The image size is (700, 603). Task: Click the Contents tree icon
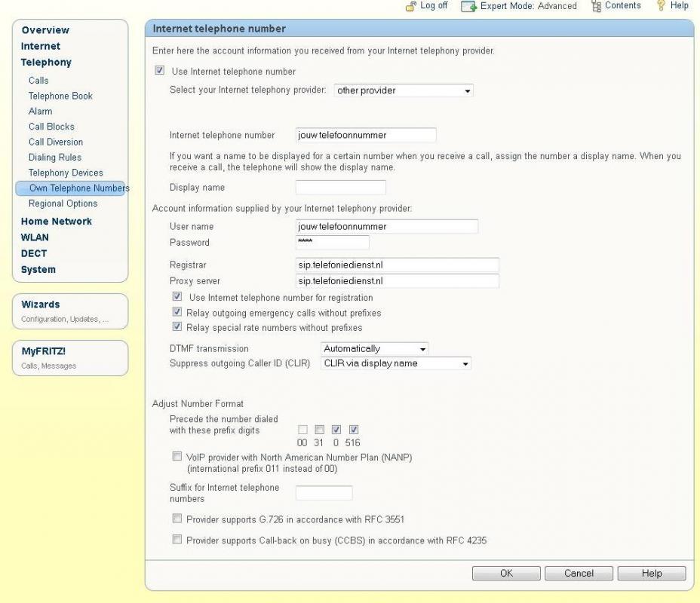596,6
